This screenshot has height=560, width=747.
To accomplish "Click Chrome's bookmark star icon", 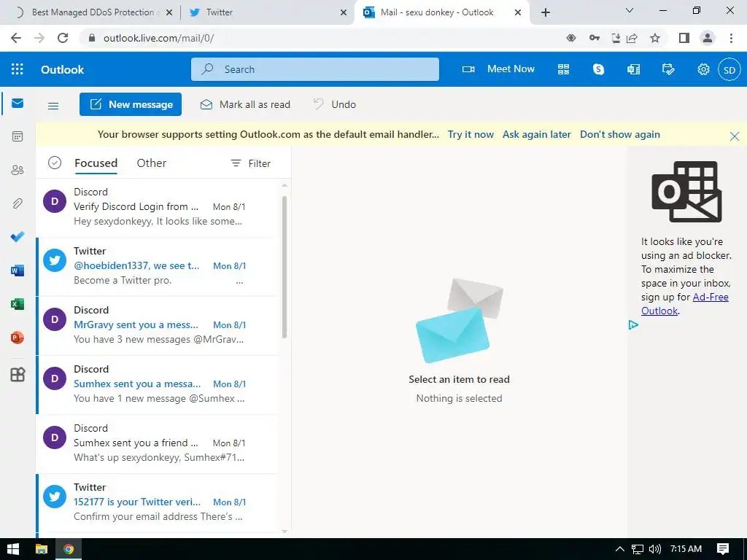I will (x=655, y=38).
